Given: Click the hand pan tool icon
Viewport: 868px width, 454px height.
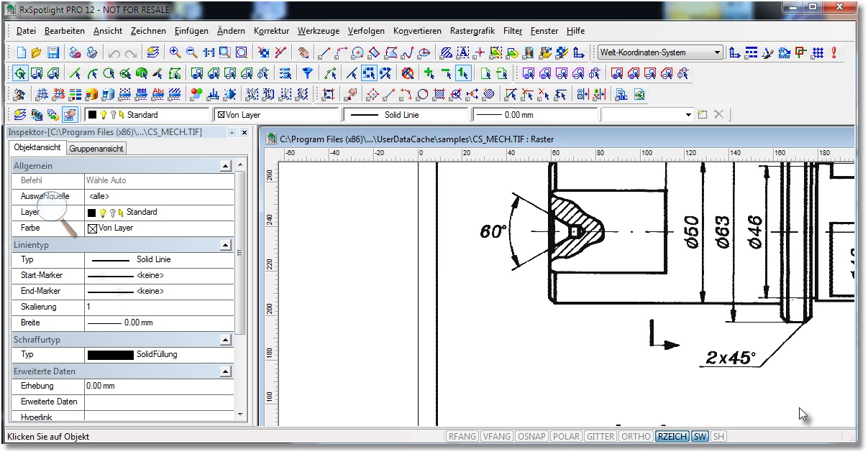Looking at the screenshot, I should click(x=304, y=52).
